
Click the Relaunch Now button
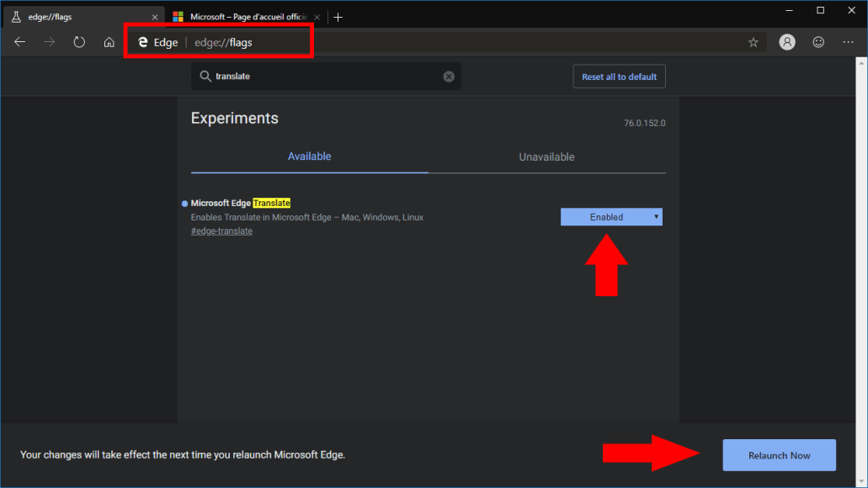point(779,455)
